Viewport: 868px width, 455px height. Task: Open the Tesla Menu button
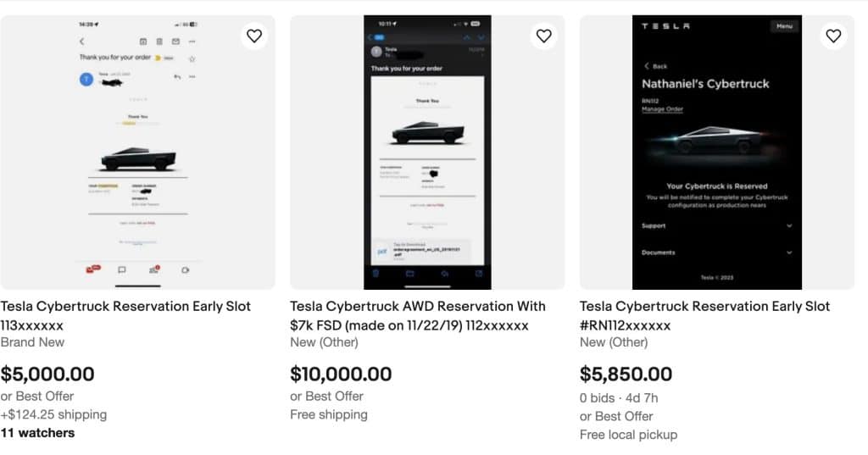click(x=784, y=26)
